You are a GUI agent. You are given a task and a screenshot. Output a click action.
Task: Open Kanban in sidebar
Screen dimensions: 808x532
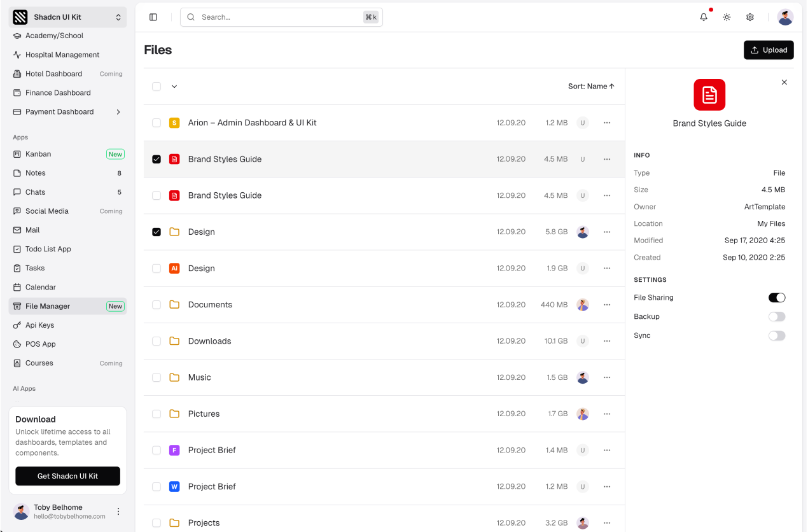point(67,154)
